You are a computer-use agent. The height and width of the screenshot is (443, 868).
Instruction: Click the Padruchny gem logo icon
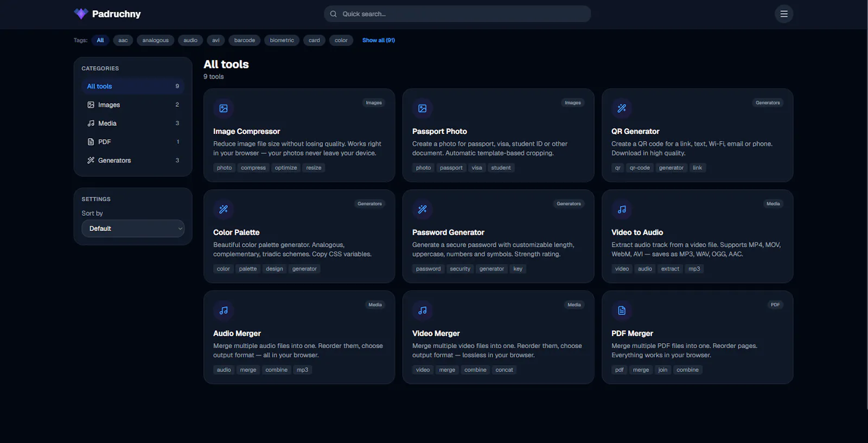point(81,14)
